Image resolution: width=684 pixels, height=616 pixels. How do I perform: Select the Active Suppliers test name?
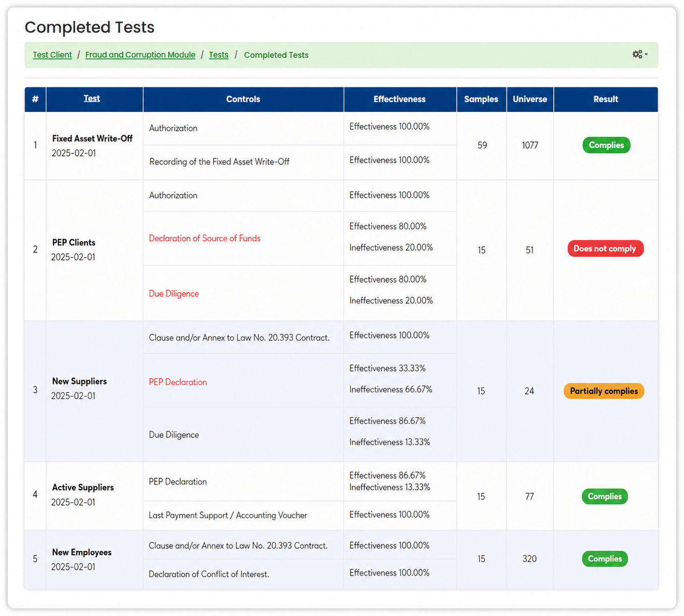83,487
